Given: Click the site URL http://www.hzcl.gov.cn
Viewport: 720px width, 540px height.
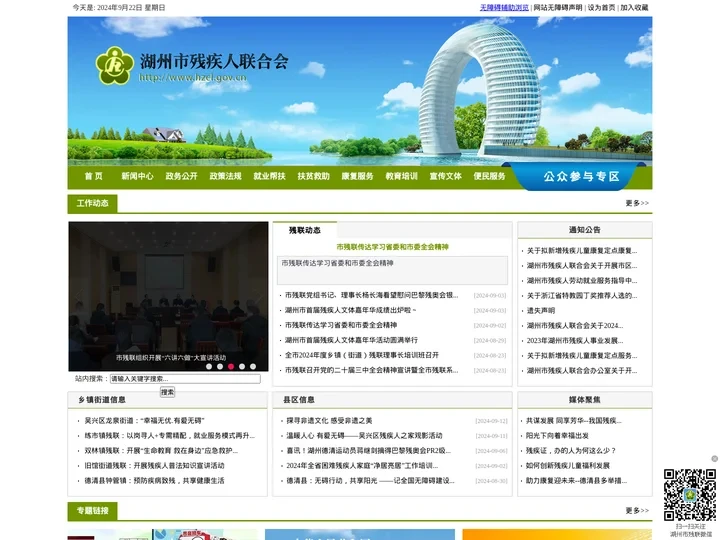Looking at the screenshot, I should click(193, 78).
